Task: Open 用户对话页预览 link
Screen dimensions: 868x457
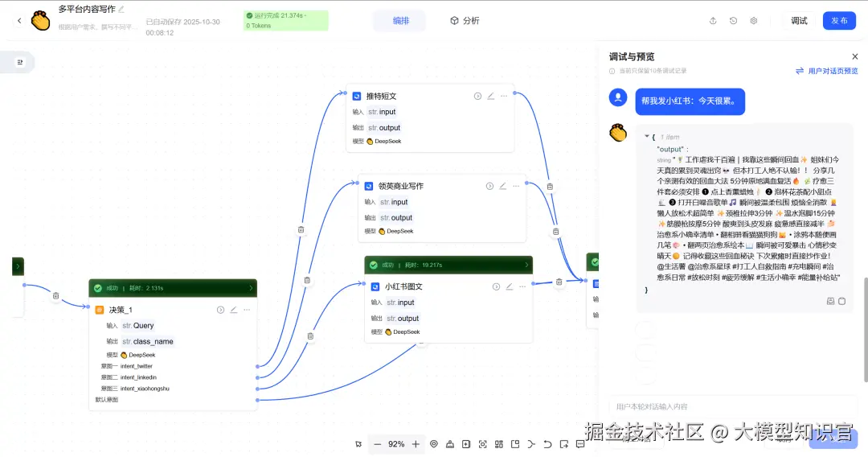Action: pos(827,71)
